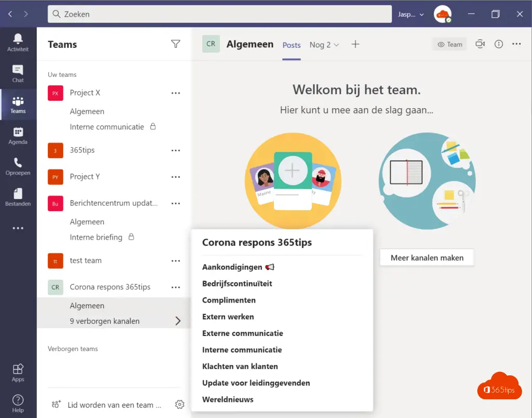Viewport: 532px width, 418px height.
Task: Open Algemeen channel under Berichtencentrum
Action: (87, 221)
